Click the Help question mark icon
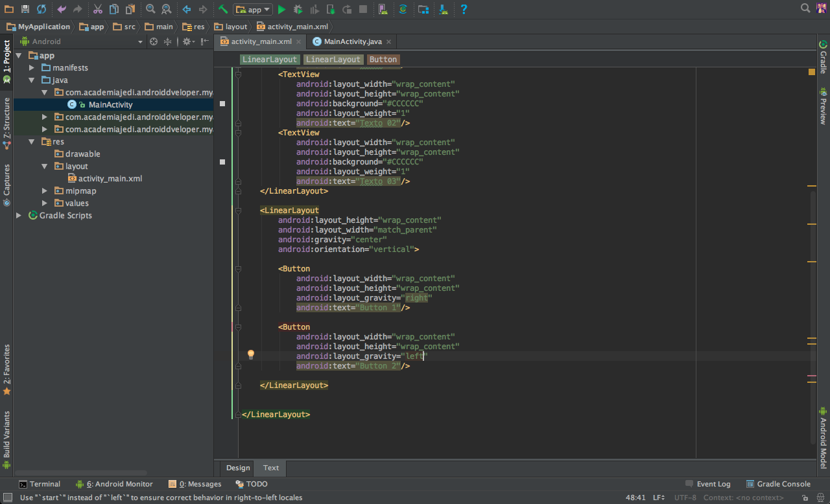 [x=464, y=9]
